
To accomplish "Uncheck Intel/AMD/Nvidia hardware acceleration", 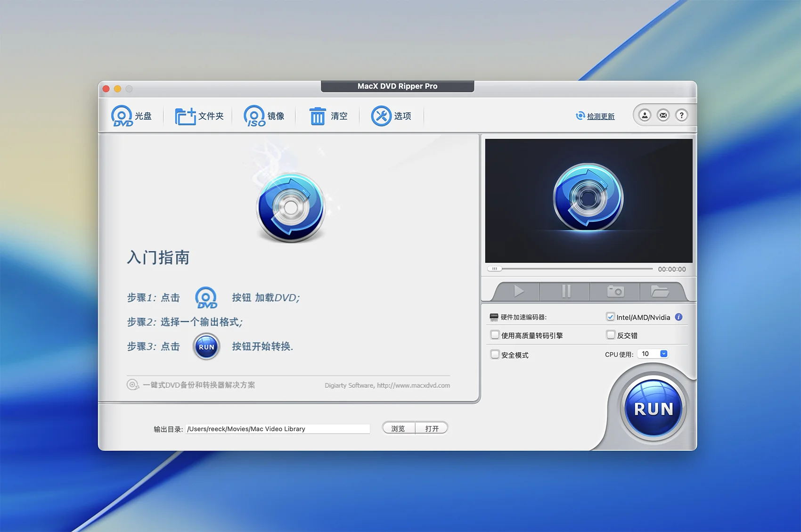I will pyautogui.click(x=611, y=317).
